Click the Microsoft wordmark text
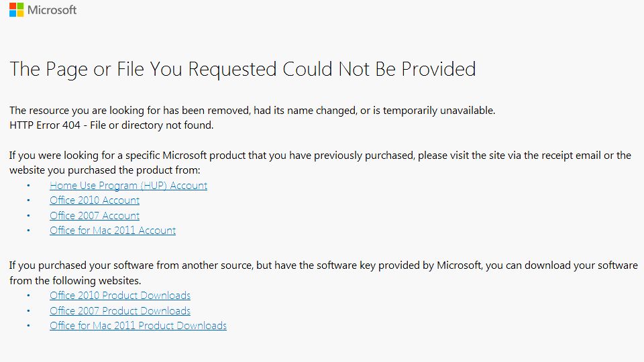The width and height of the screenshot is (644, 362). click(52, 10)
